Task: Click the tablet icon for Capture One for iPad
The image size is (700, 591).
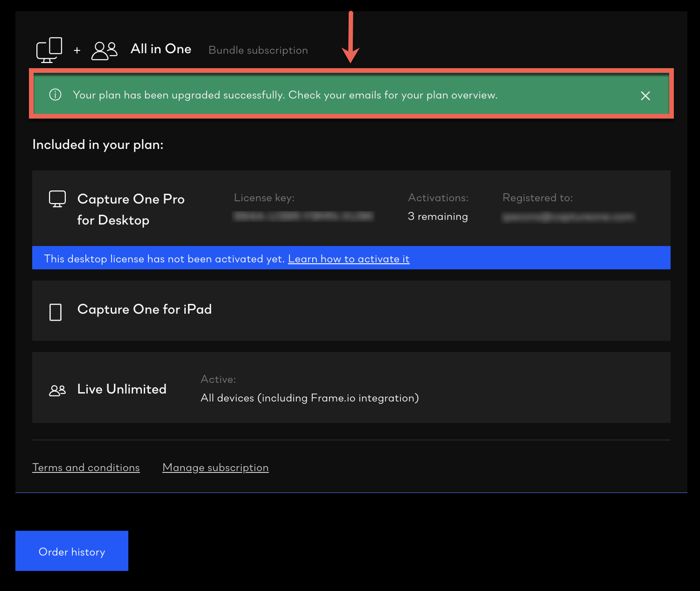Action: click(x=56, y=312)
